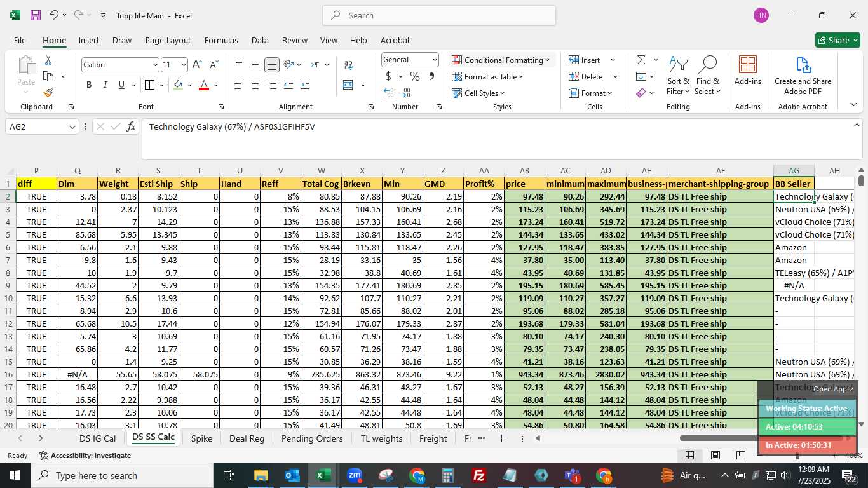Click the Wrap Text icon

coord(348,65)
